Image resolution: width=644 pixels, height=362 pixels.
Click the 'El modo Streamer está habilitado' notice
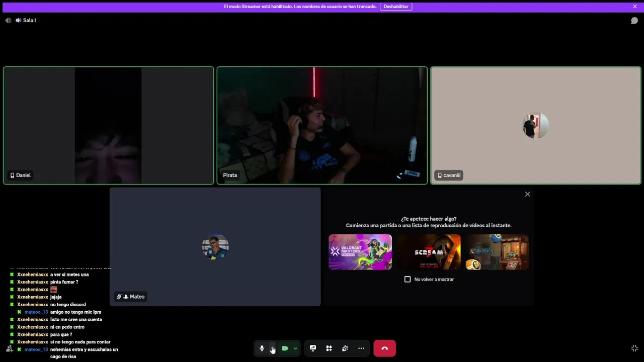(300, 7)
